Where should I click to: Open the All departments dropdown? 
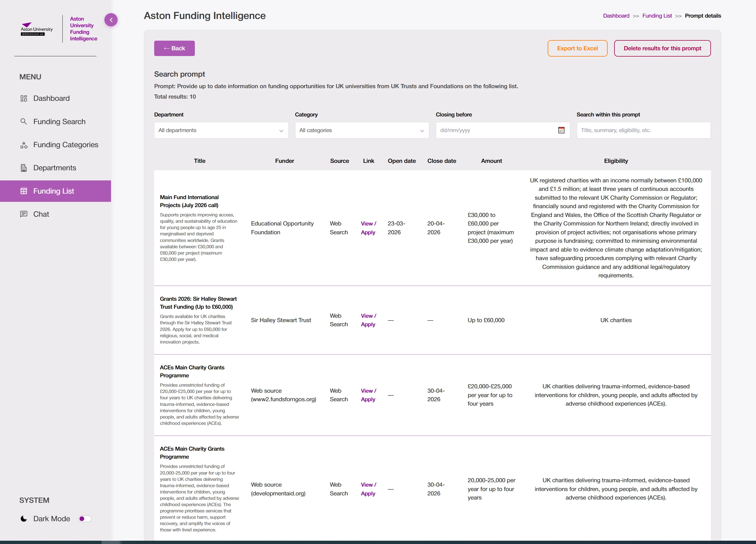pos(221,130)
